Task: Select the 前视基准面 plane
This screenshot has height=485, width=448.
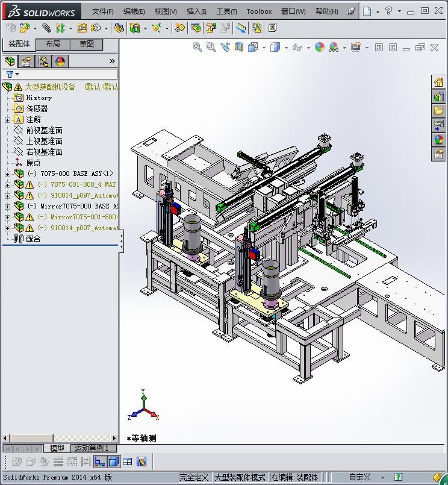Action: (44, 131)
